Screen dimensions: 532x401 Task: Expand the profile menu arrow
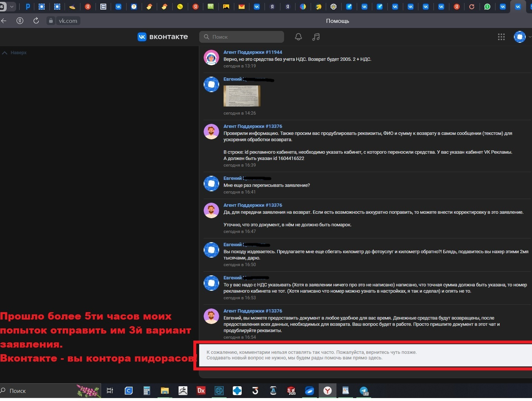pyautogui.click(x=530, y=37)
